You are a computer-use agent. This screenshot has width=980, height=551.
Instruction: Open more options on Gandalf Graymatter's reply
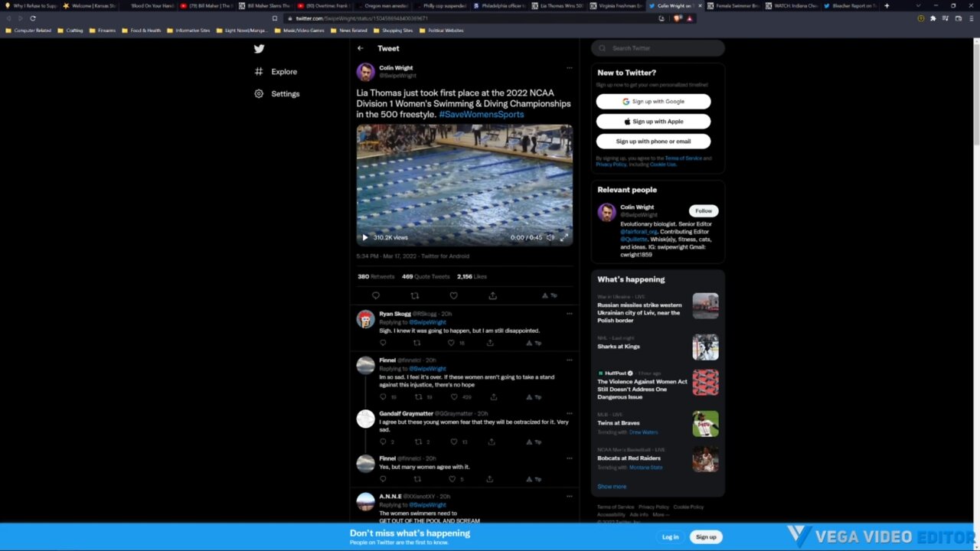[569, 413]
